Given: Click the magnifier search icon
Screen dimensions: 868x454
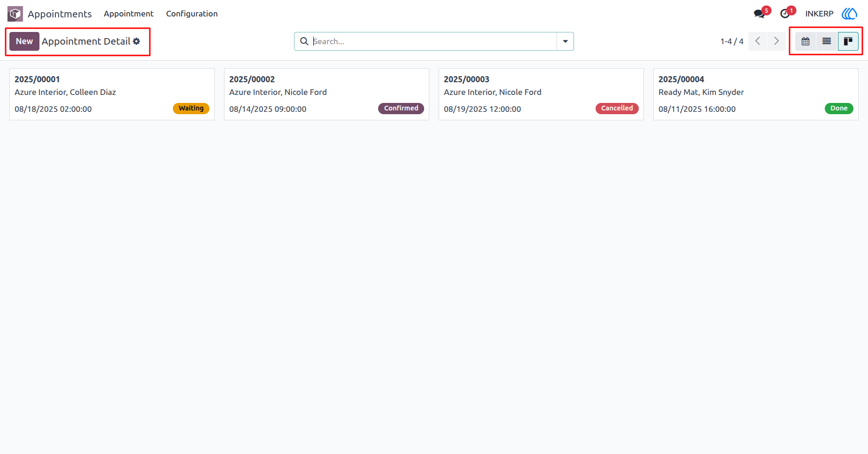Looking at the screenshot, I should (x=304, y=41).
